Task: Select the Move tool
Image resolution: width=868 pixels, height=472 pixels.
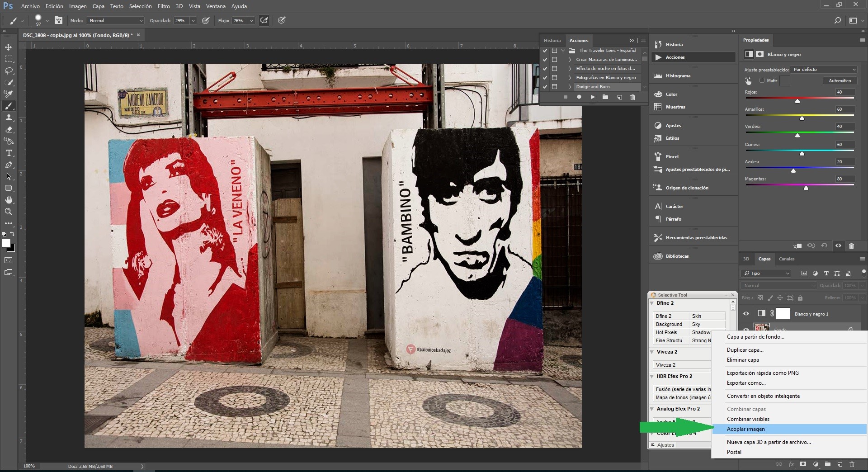Action: click(x=9, y=47)
